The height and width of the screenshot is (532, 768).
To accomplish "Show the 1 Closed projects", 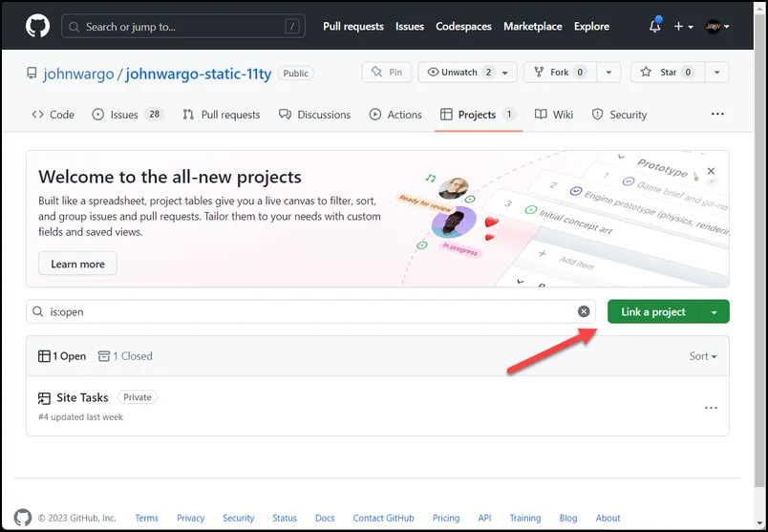I will pyautogui.click(x=125, y=356).
